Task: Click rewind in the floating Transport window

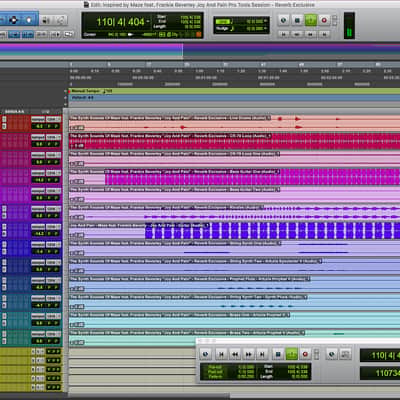Action: tap(235, 354)
